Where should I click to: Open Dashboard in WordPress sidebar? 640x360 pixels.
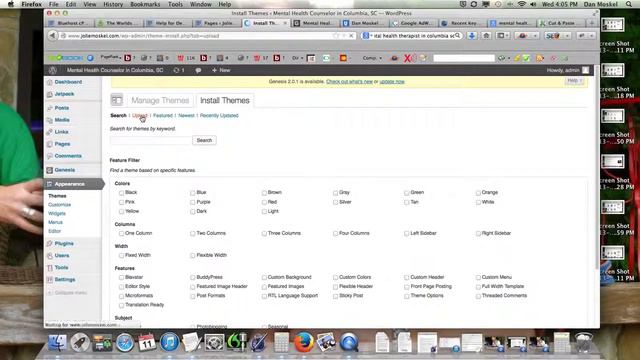pos(68,82)
